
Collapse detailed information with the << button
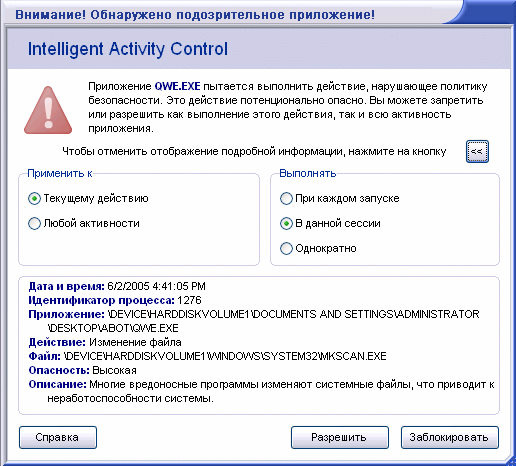click(477, 151)
